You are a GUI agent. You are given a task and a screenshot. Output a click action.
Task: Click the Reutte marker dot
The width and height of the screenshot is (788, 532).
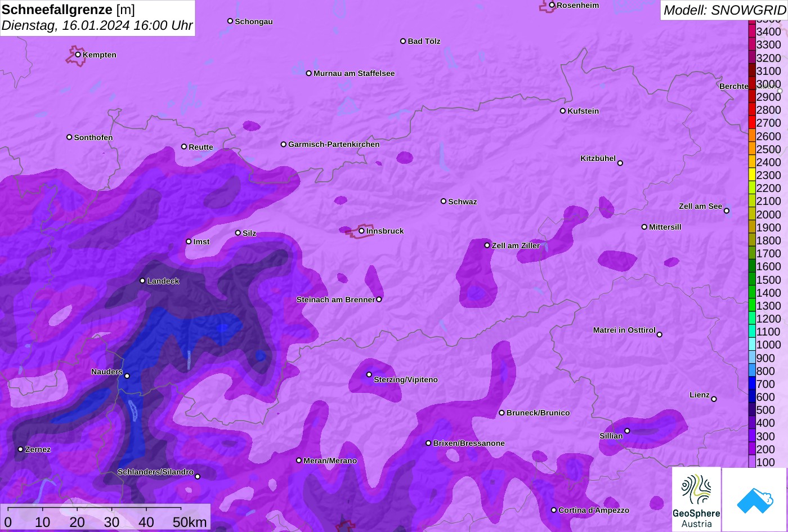(184, 146)
